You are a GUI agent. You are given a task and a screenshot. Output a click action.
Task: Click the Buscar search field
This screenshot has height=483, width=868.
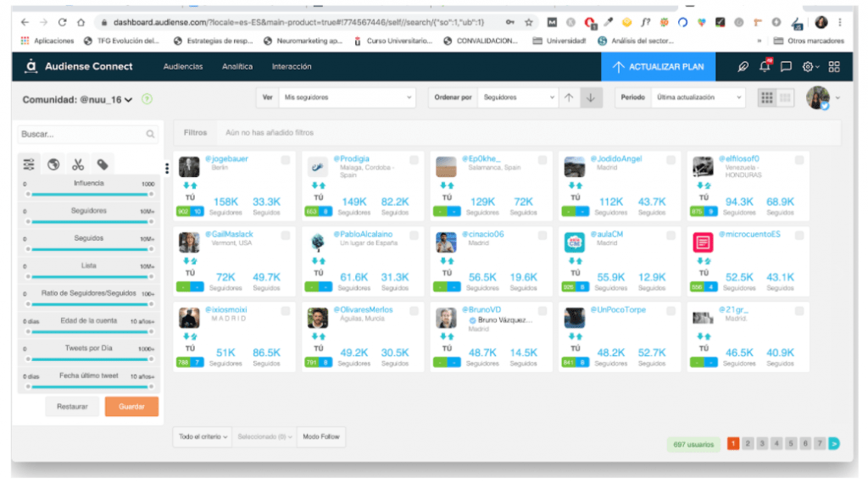(88, 134)
